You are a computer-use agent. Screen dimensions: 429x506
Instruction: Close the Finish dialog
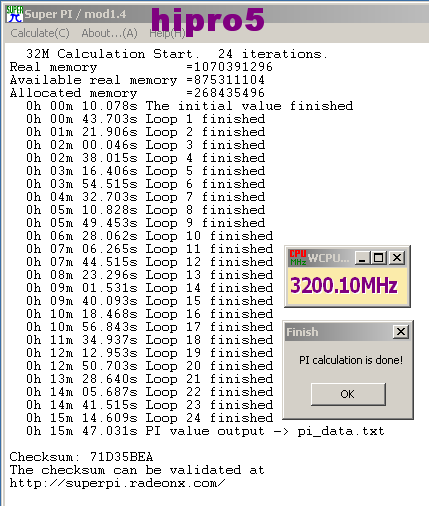point(401,332)
